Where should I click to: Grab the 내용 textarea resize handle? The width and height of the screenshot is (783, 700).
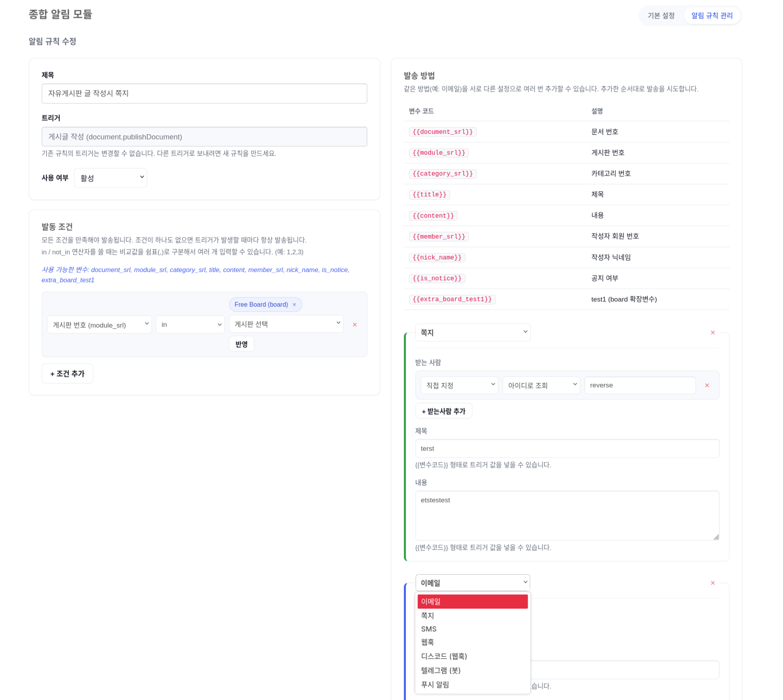tap(716, 537)
